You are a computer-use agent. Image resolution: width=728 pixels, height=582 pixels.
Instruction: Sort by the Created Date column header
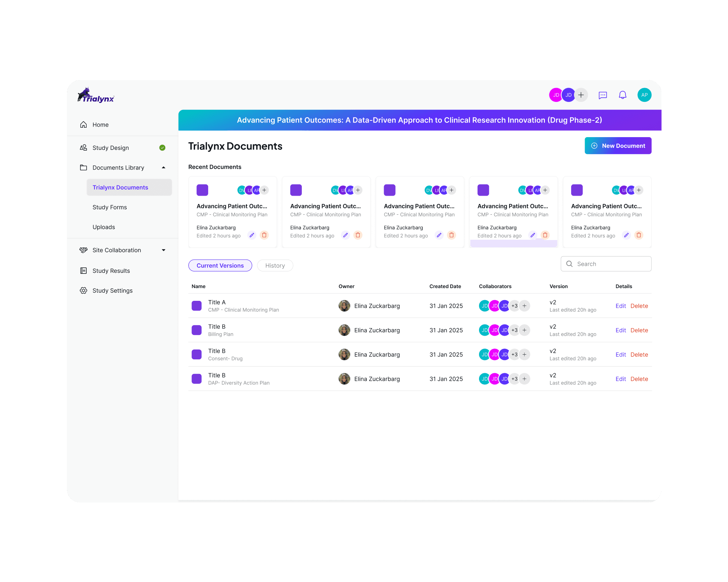click(445, 287)
